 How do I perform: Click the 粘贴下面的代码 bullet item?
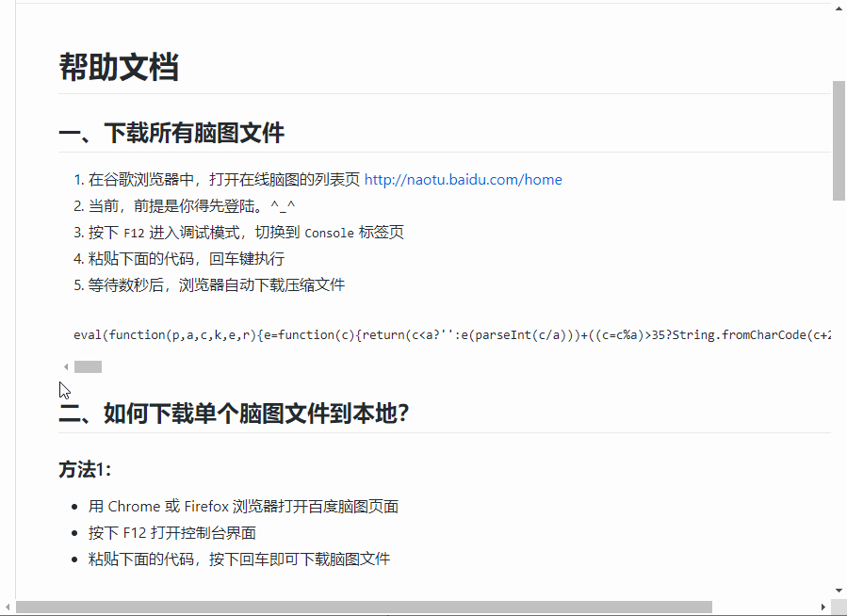(x=238, y=559)
